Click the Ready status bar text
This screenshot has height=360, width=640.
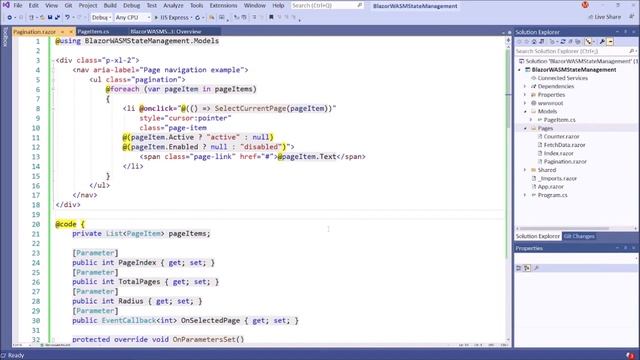coord(16,356)
